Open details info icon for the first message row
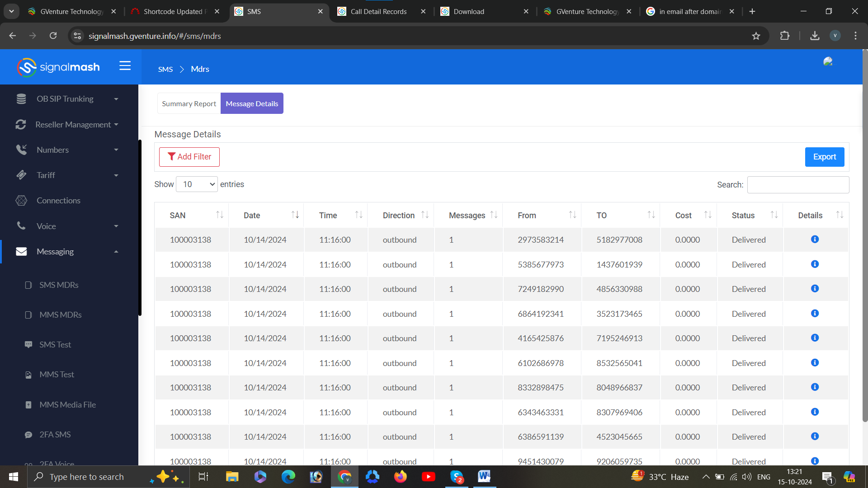 (x=815, y=239)
